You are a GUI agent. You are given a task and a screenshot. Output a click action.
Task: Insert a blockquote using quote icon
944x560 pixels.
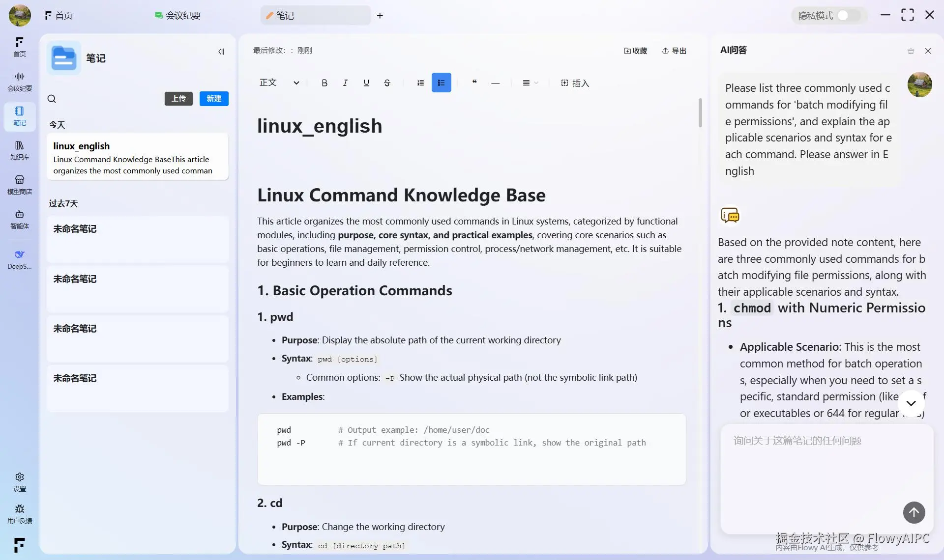(x=474, y=82)
